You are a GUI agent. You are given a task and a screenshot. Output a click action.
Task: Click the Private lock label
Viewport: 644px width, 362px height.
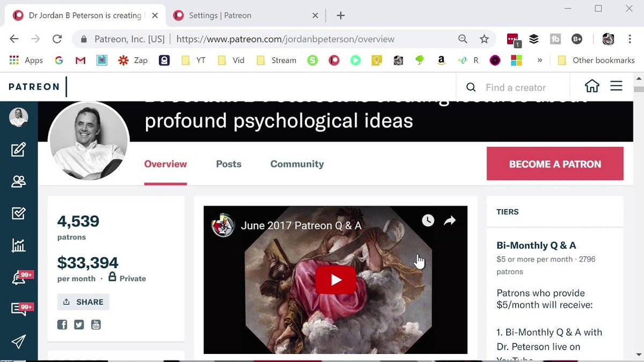pos(127,278)
